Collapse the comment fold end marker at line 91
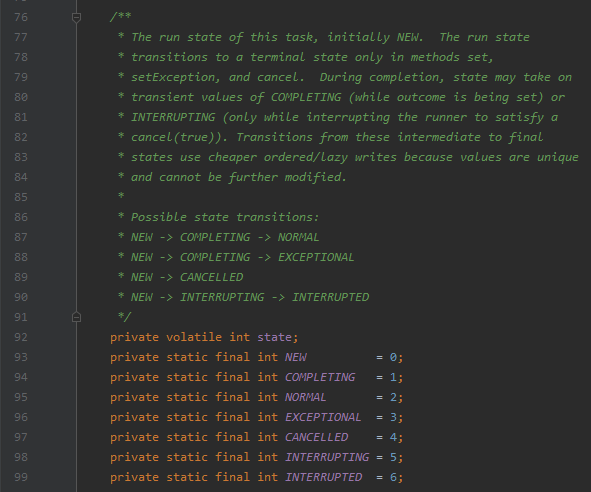Image resolution: width=591 pixels, height=492 pixels. click(x=76, y=317)
